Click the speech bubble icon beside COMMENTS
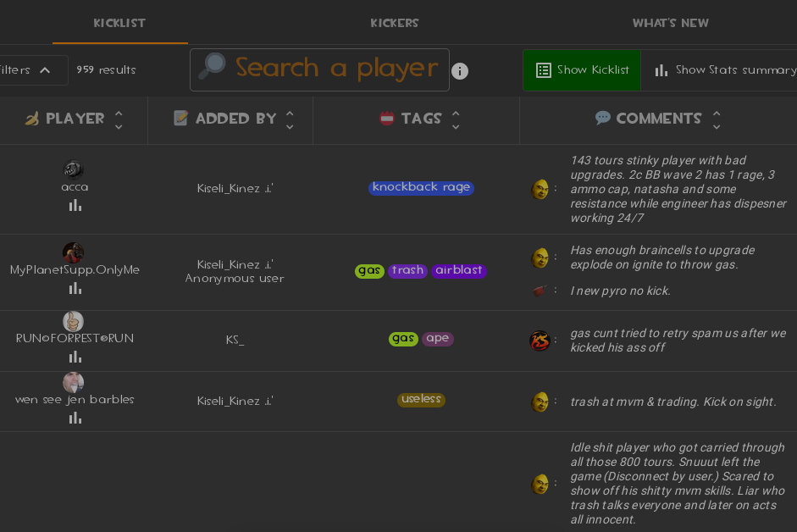This screenshot has height=532, width=797. coord(603,118)
